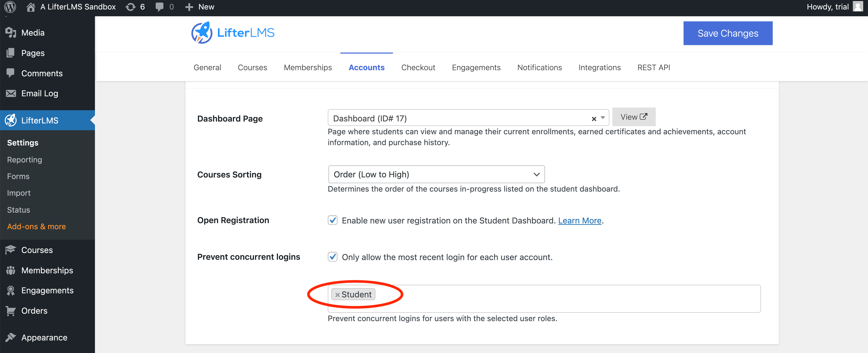Open the comments bubble in admin bar
868x353 pixels.
[x=160, y=7]
